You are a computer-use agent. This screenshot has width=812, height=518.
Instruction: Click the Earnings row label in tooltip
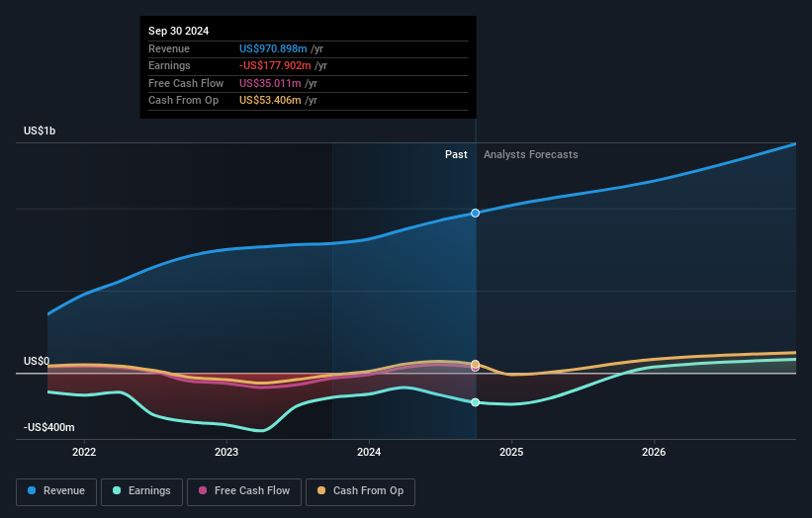tap(169, 65)
